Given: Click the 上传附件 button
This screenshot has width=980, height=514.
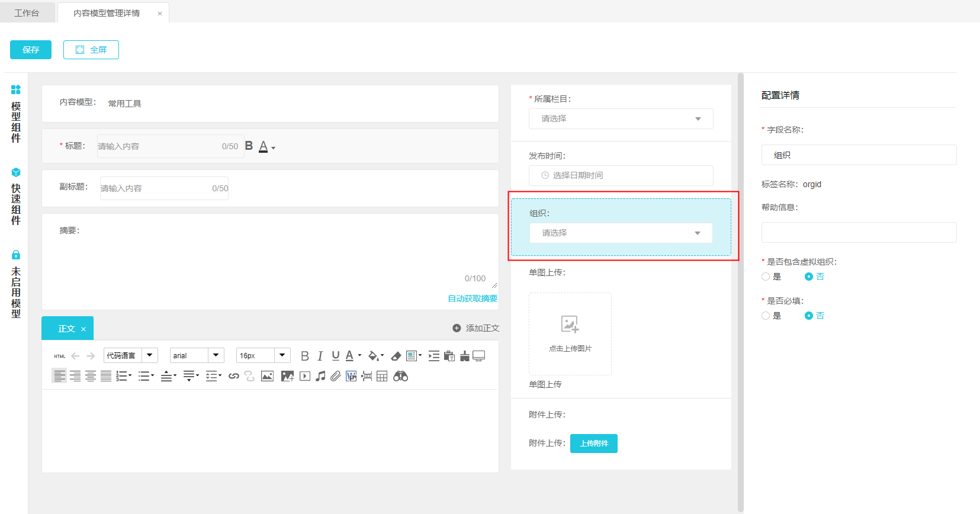Looking at the screenshot, I should [x=594, y=444].
